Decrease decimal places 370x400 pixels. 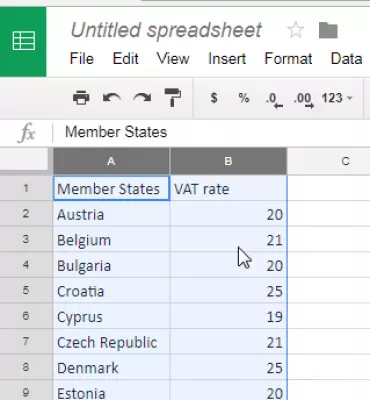pyautogui.click(x=274, y=99)
